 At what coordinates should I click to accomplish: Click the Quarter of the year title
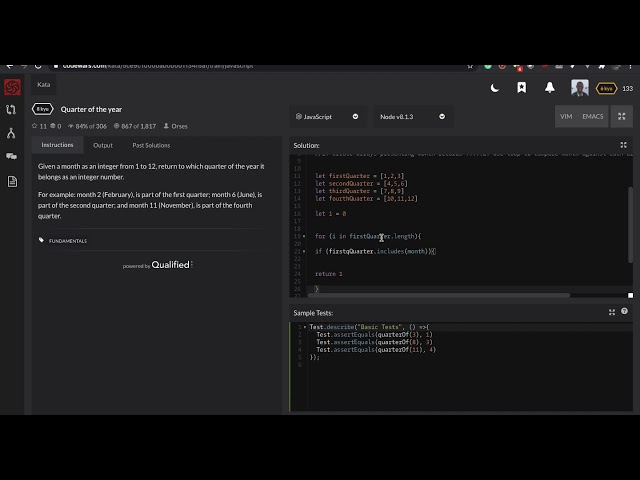[x=91, y=109]
